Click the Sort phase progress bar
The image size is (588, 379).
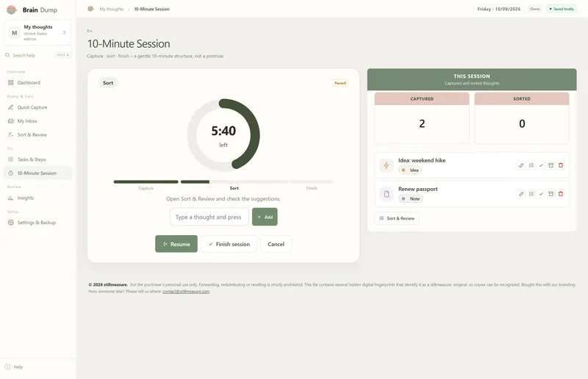coord(234,182)
